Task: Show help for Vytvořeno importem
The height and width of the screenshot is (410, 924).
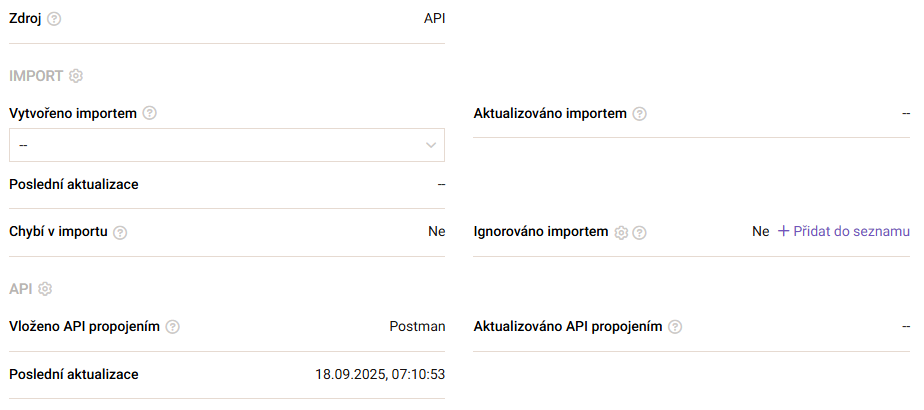Action: (150, 113)
